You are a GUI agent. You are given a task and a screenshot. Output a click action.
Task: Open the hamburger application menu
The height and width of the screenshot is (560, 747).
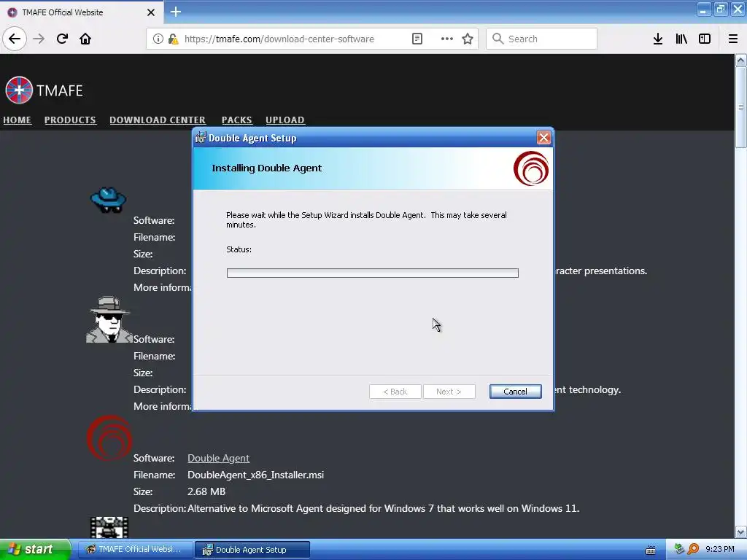tap(733, 39)
